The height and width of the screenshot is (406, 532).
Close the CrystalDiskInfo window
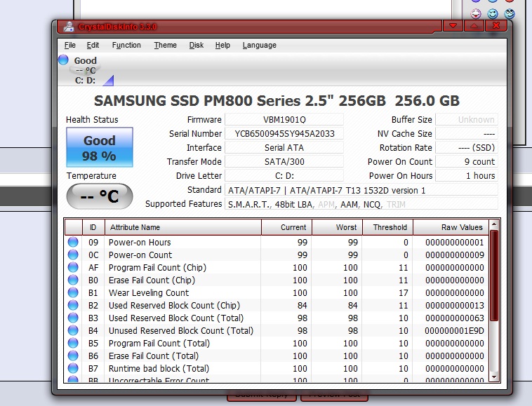click(496, 26)
